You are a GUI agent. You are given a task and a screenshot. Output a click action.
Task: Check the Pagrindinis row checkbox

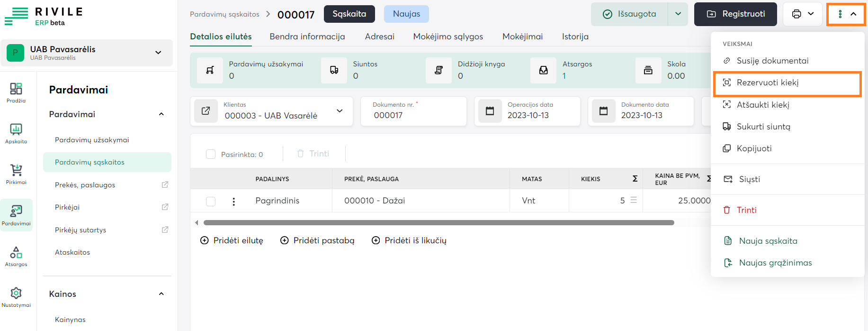(x=211, y=202)
